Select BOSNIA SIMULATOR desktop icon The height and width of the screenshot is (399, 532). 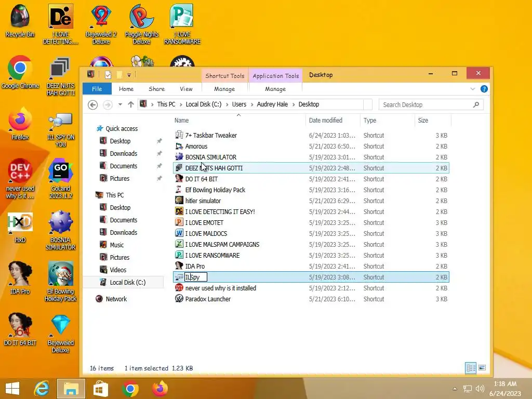coord(60,230)
